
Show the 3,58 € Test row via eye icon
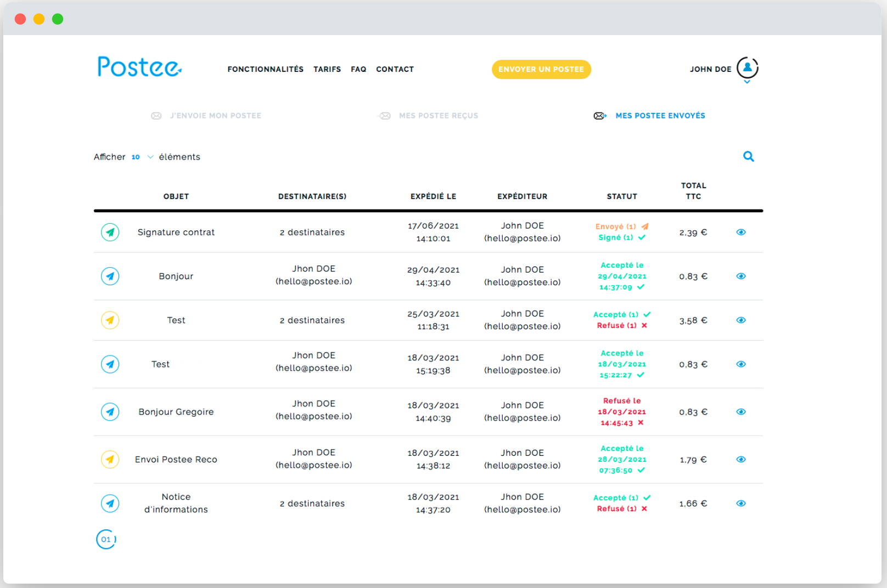pyautogui.click(x=741, y=320)
